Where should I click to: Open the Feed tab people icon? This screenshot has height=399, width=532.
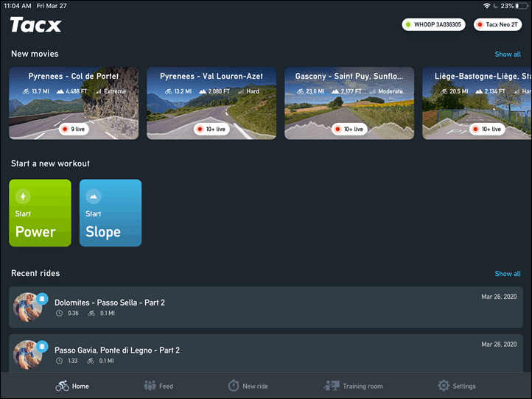pyautogui.click(x=150, y=386)
